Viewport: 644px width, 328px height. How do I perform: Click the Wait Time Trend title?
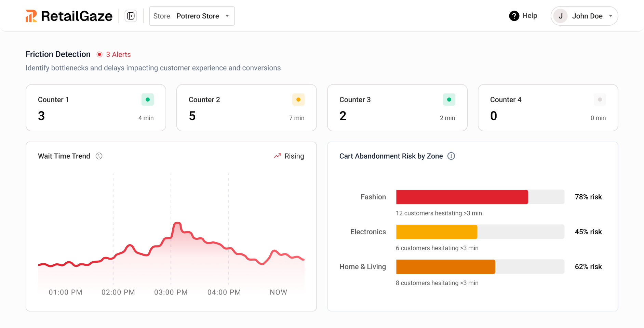(64, 156)
